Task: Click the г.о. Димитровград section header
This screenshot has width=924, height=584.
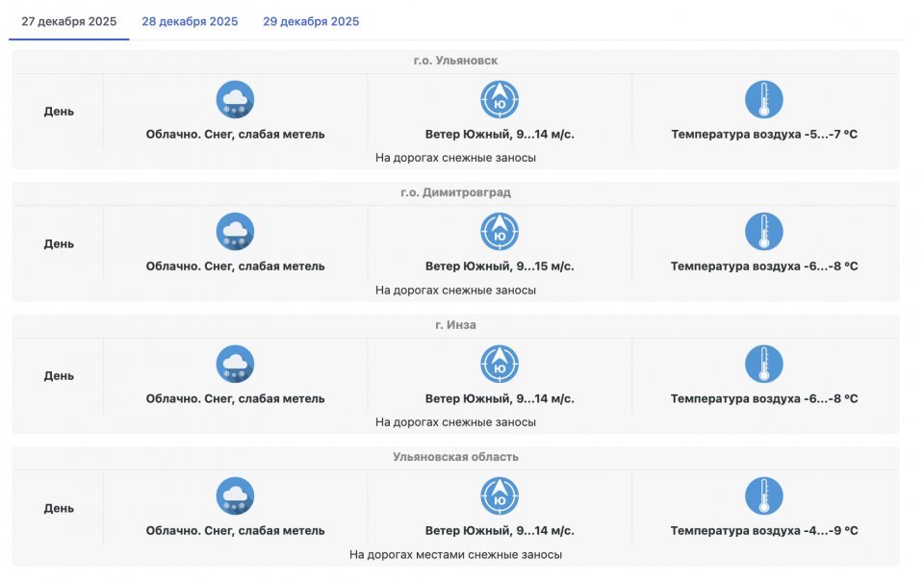Action: tap(455, 192)
